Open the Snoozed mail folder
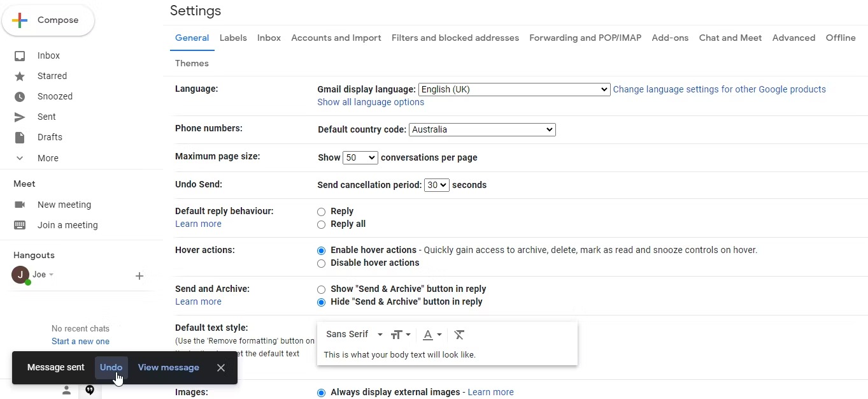Viewport: 868px width, 399px height. [55, 96]
